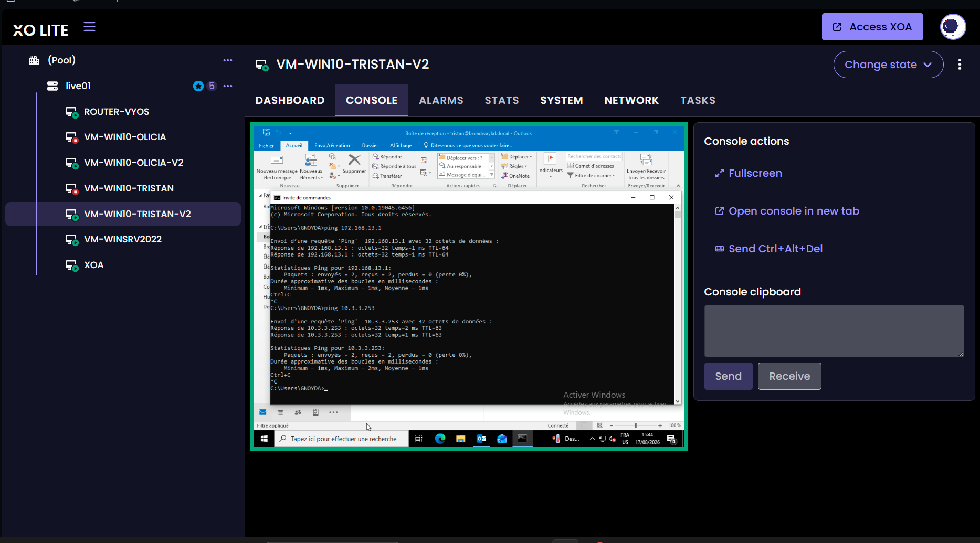980x543 pixels.
Task: Switch Outlook to normal view in status bar
Action: point(584,425)
